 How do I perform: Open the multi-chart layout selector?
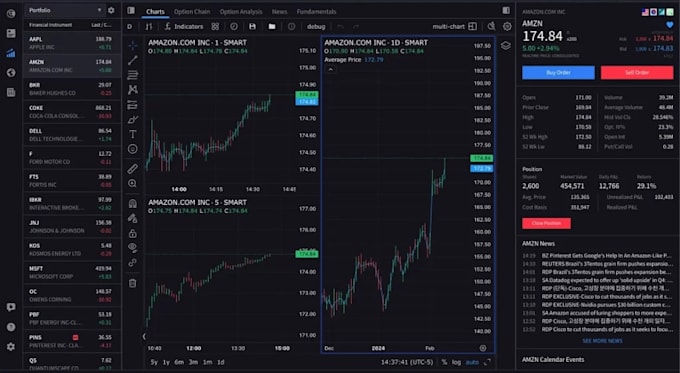[454, 26]
